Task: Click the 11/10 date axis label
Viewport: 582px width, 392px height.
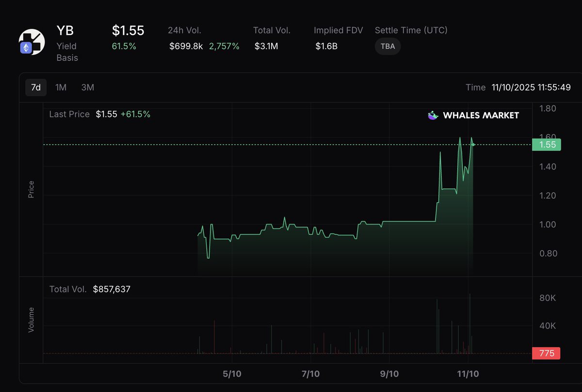Action: click(x=468, y=374)
